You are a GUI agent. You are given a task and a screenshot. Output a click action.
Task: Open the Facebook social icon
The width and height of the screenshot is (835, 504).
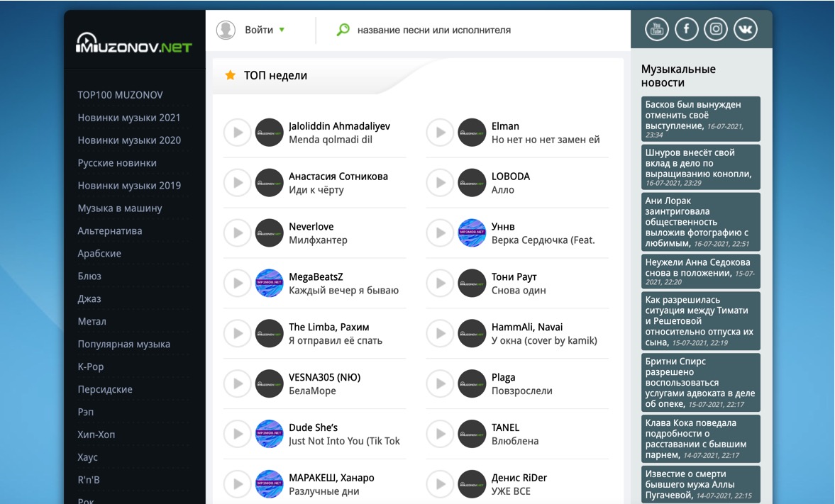(687, 29)
